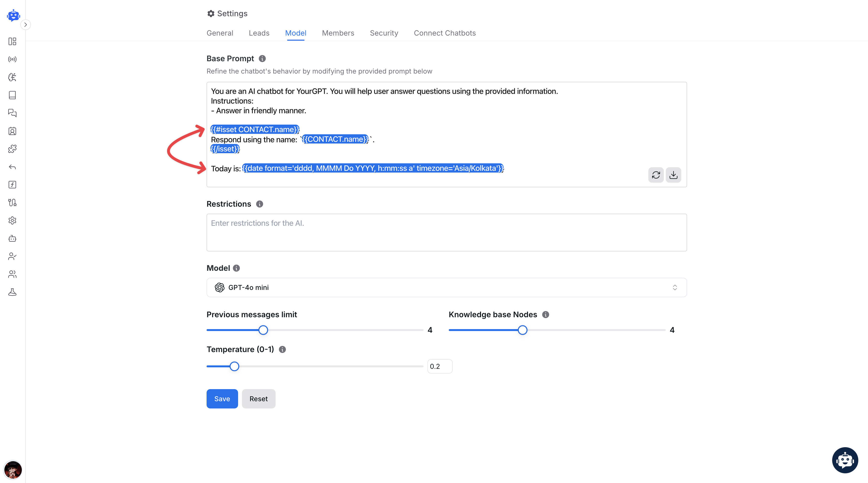Switch to the General tab
Image resolution: width=868 pixels, height=483 pixels.
coord(220,33)
